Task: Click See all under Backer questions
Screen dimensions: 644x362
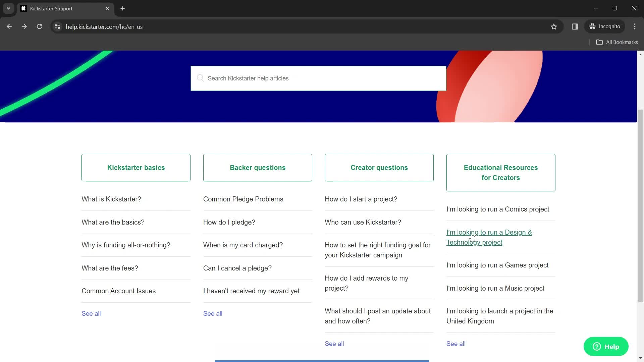Action: coord(213,313)
